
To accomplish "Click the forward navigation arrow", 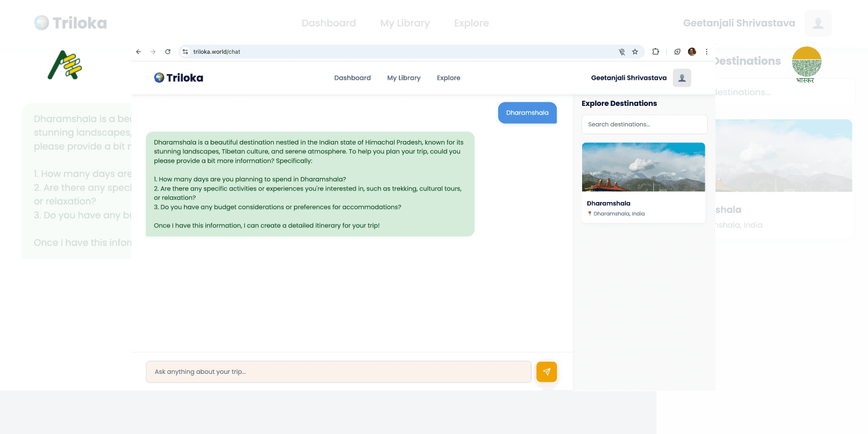I will click(153, 52).
